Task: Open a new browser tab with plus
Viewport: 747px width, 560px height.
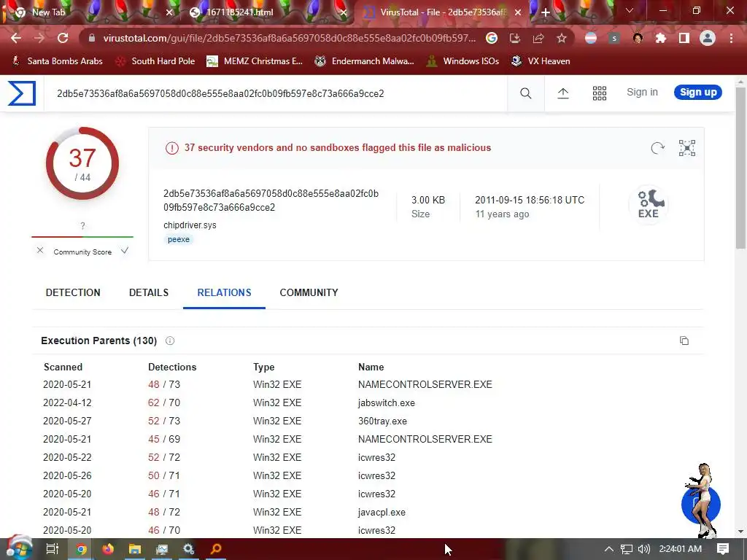Action: 546,12
